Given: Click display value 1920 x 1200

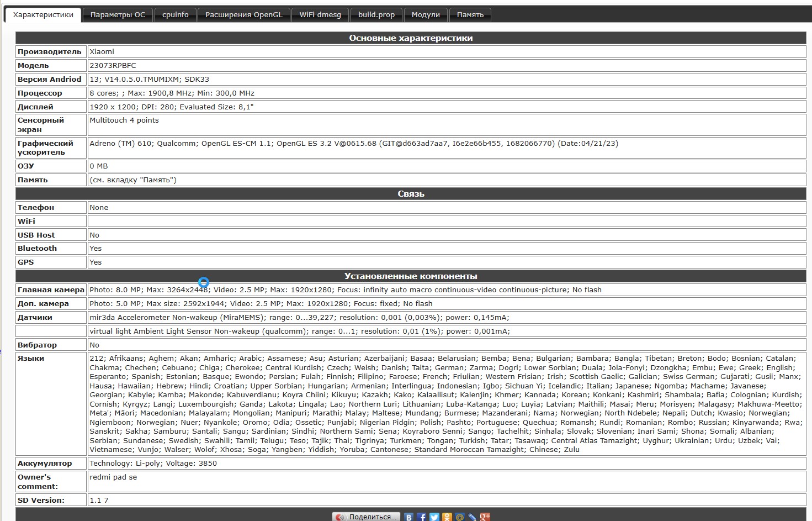Looking at the screenshot, I should [x=171, y=107].
